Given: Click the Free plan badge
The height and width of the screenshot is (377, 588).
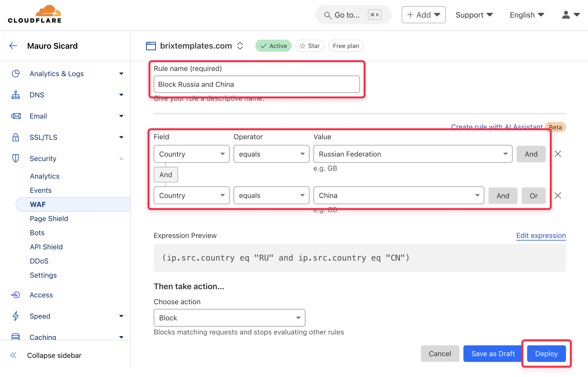Looking at the screenshot, I should tap(346, 46).
